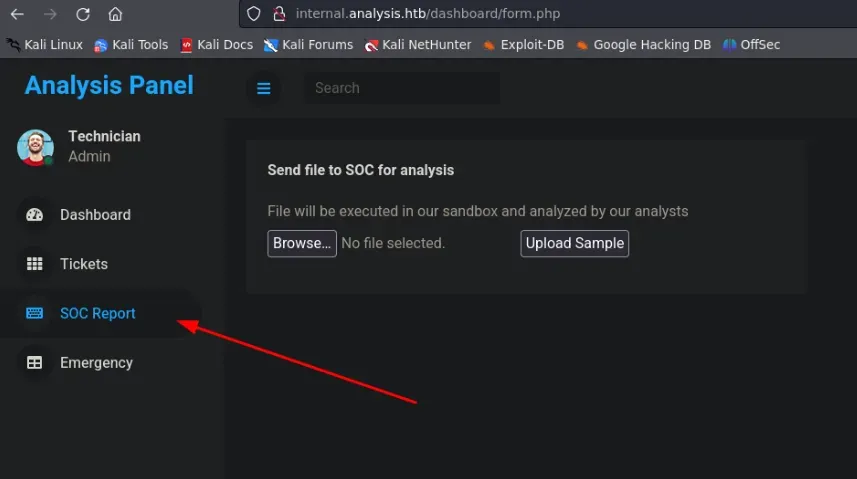The image size is (857, 479).
Task: Open the Kali Docs bookmark
Action: tap(216, 45)
